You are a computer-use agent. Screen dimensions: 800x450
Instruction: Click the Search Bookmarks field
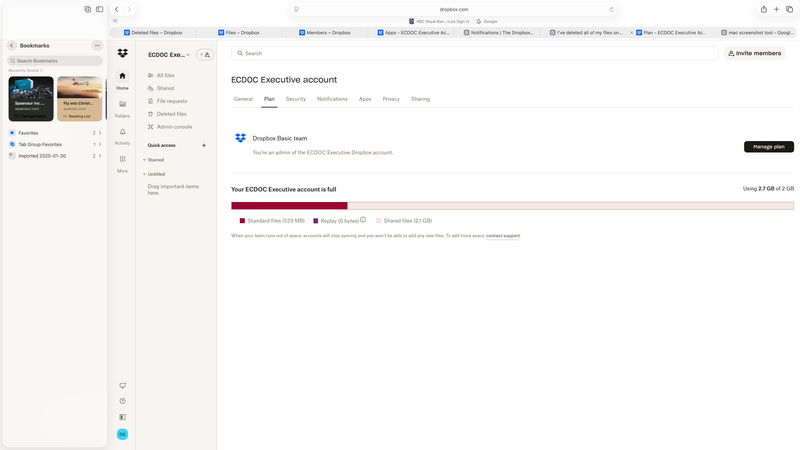55,61
